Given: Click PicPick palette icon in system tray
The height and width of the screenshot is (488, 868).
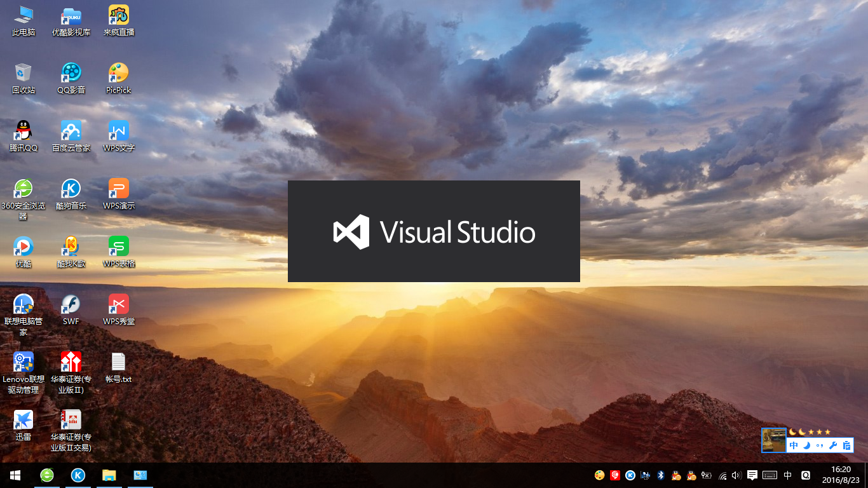Looking at the screenshot, I should click(x=599, y=475).
